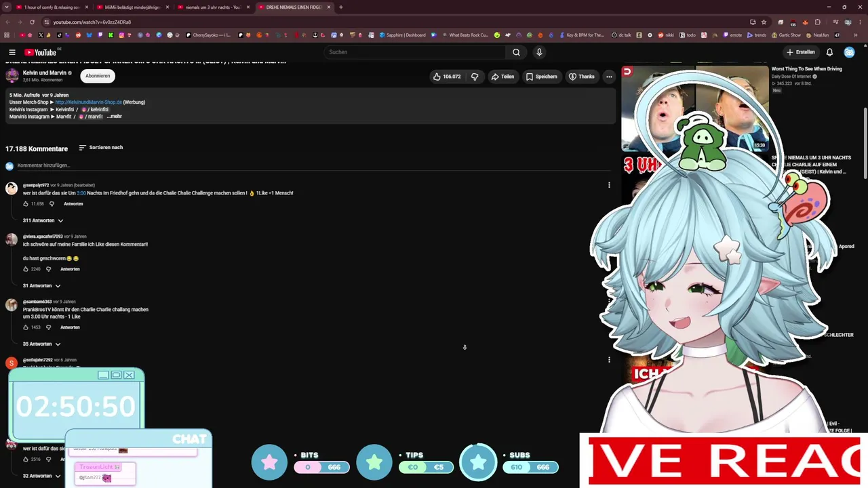Open more video actions menu
This screenshot has height=488, width=868.
tap(609, 77)
